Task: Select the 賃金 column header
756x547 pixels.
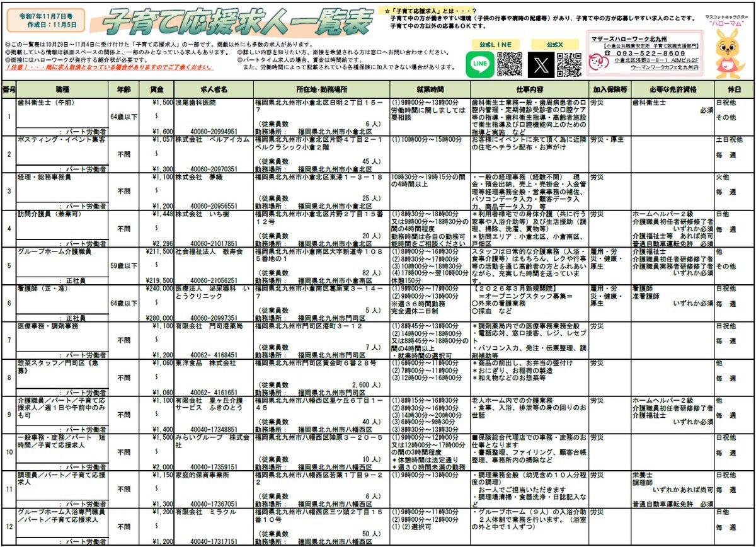Action: click(x=156, y=89)
